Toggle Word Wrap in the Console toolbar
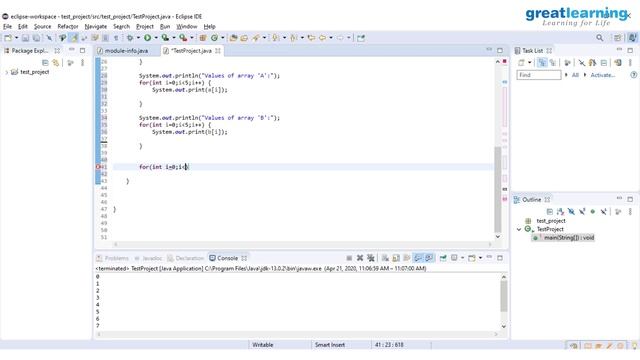The image size is (640, 360). click(x=407, y=258)
